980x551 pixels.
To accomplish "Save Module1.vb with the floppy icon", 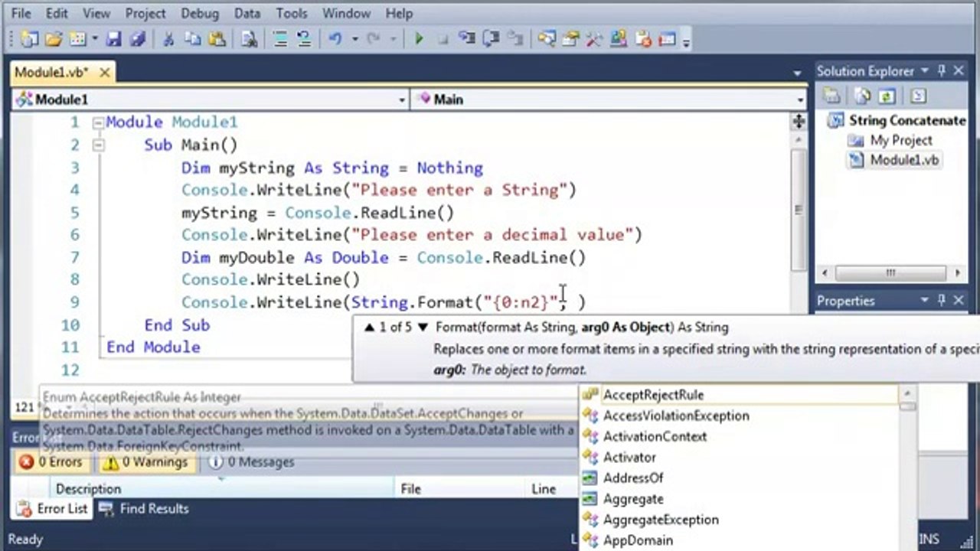I will tap(114, 39).
